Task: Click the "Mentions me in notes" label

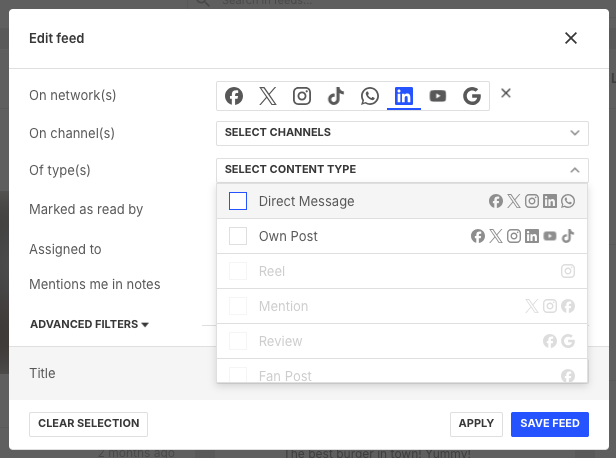Action: 95,284
